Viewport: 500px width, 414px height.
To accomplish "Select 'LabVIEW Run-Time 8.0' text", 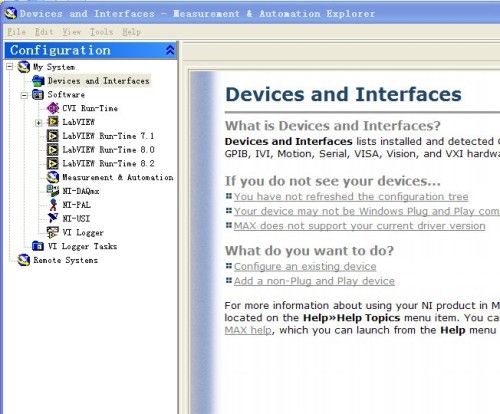I will point(108,150).
